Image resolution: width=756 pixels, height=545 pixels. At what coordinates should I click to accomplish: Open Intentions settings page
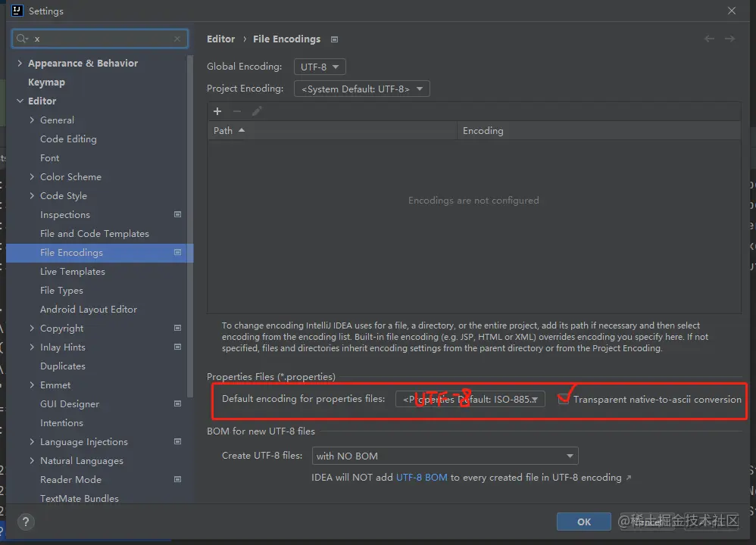[x=61, y=422]
